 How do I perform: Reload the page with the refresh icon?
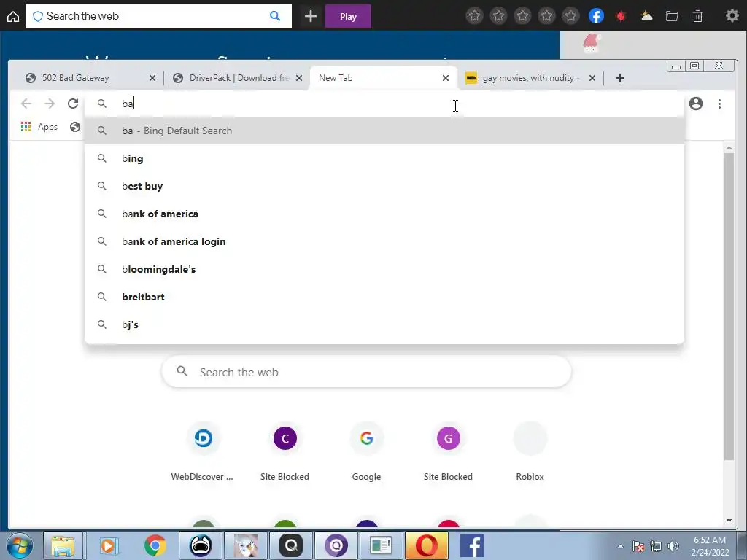click(73, 104)
